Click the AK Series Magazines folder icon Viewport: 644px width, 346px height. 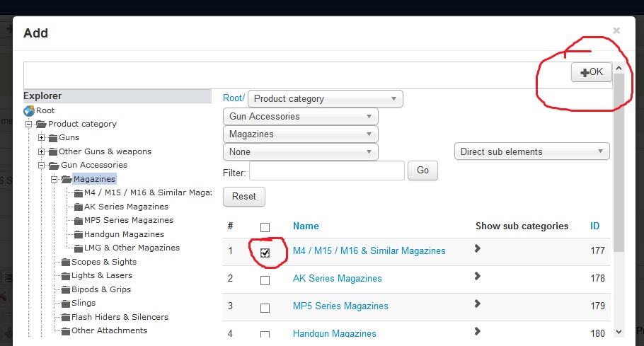click(79, 207)
